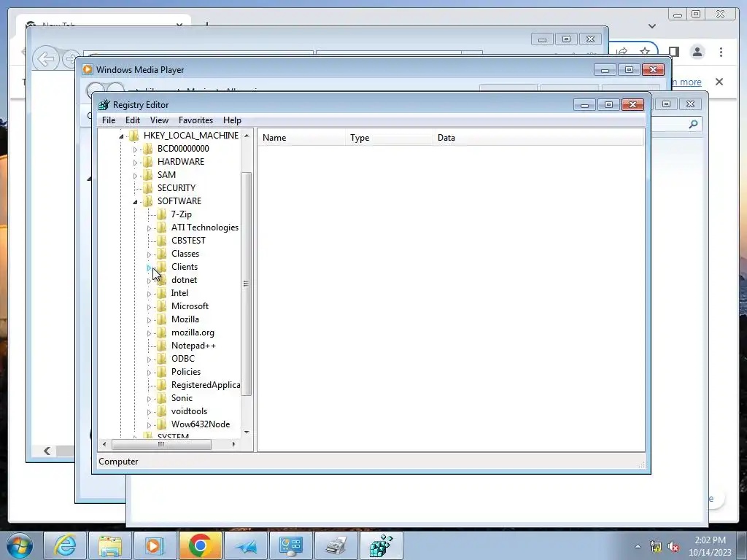
Task: Select the HKEY_LOCAL_MACHINE folder icon
Action: (134, 136)
